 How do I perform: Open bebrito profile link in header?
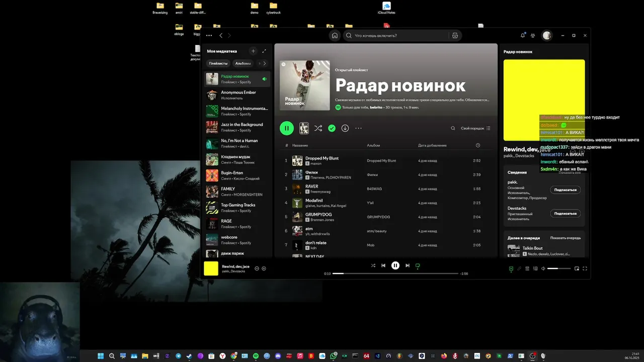coord(376,107)
